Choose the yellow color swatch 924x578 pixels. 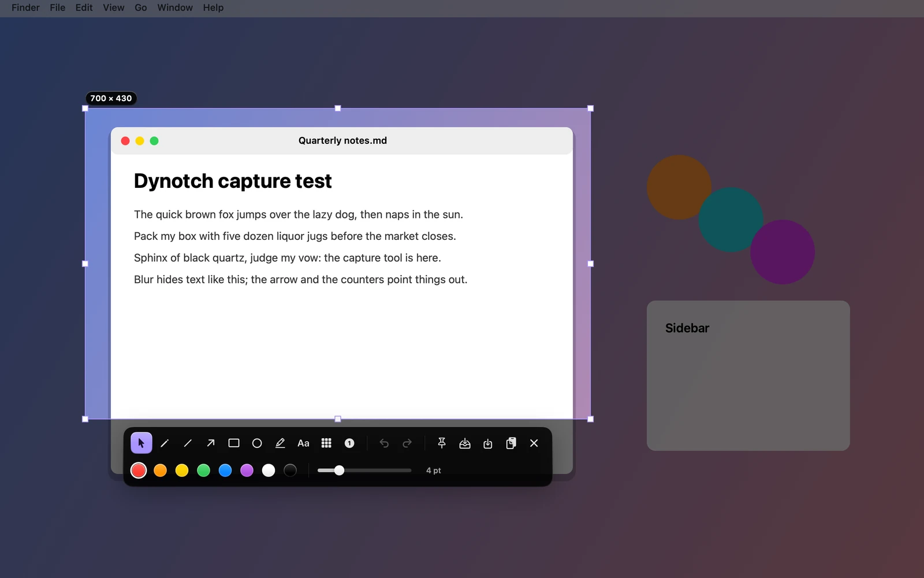(182, 470)
